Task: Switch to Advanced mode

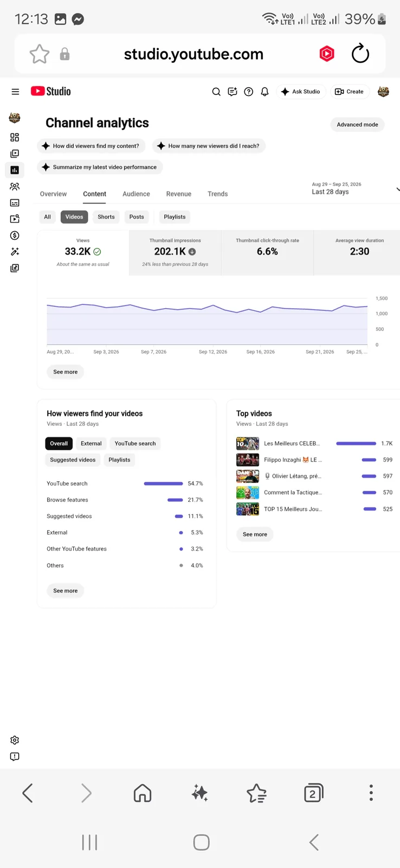Action: point(357,125)
